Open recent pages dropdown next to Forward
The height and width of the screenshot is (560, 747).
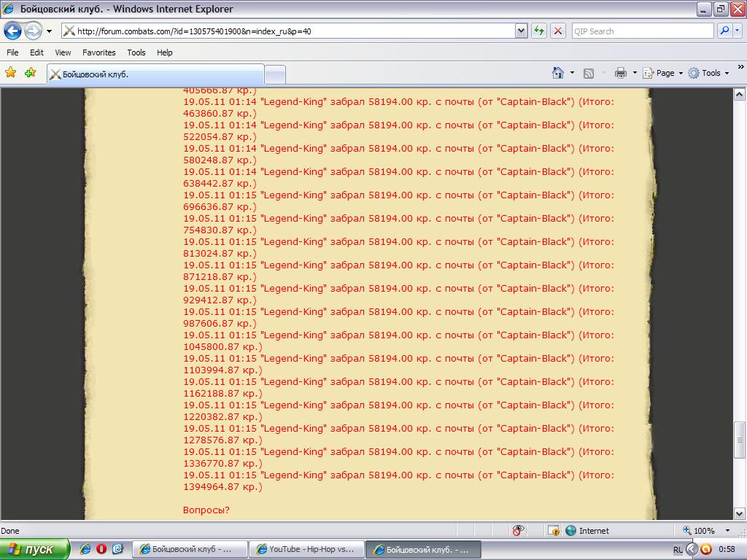[x=49, y=31]
